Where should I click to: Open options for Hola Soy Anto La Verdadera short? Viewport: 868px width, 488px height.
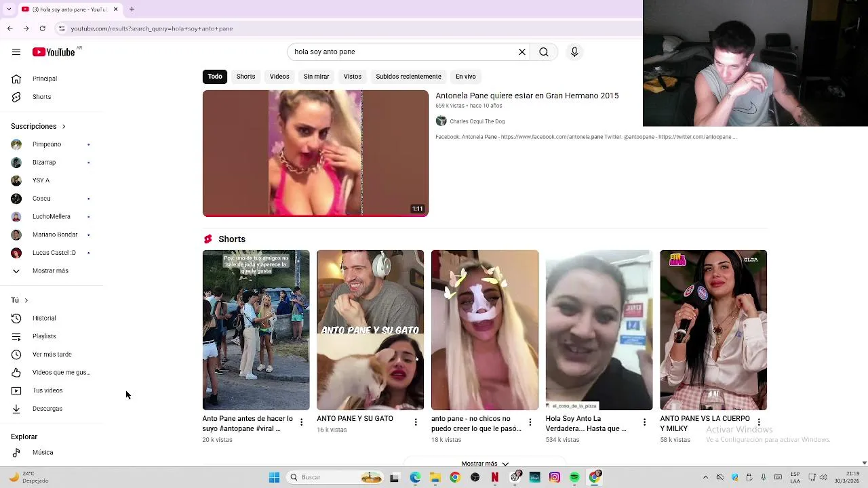click(644, 422)
